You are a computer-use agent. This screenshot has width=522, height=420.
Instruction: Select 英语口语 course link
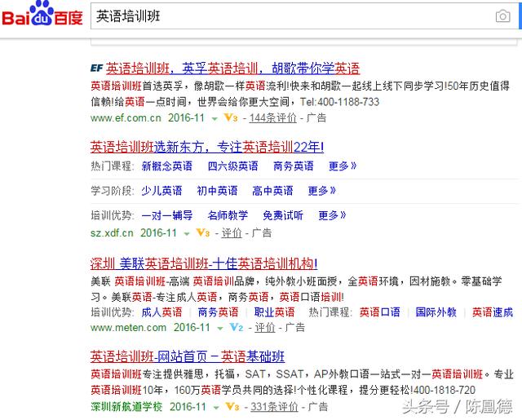(379, 312)
